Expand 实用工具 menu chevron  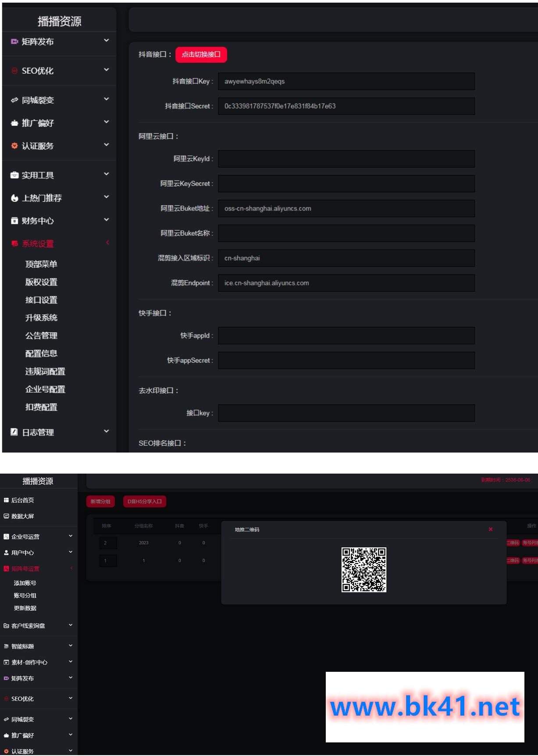pos(106,174)
